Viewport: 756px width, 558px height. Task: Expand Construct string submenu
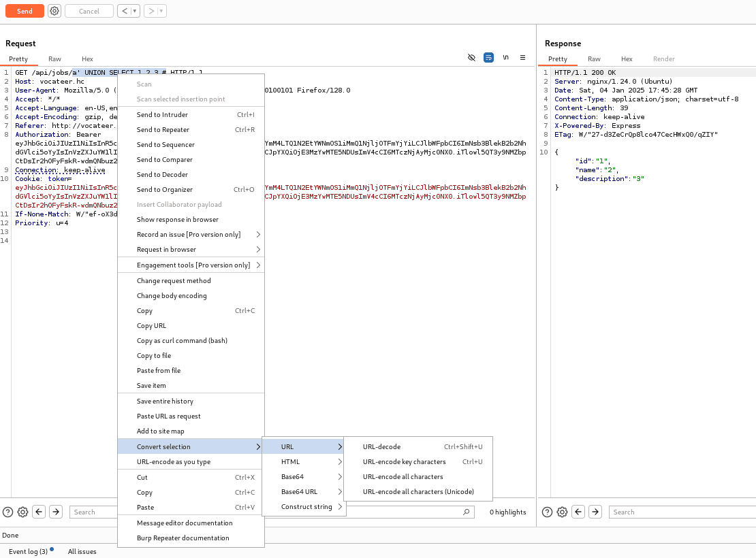click(x=304, y=506)
